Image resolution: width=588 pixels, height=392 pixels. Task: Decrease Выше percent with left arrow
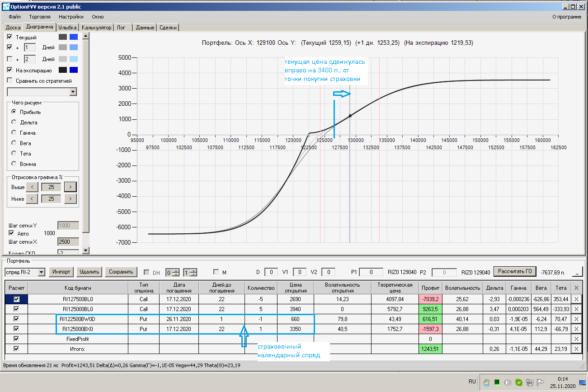[32, 187]
